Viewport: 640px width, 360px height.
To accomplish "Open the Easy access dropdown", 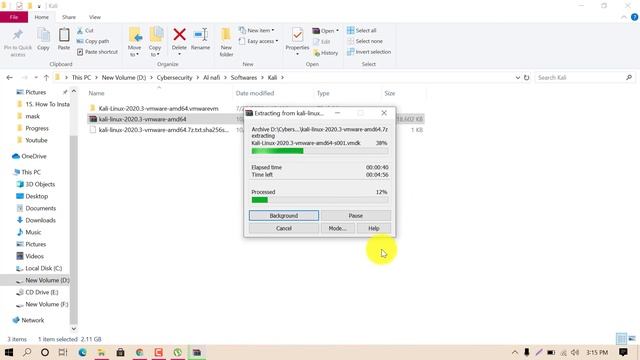I will [258, 41].
